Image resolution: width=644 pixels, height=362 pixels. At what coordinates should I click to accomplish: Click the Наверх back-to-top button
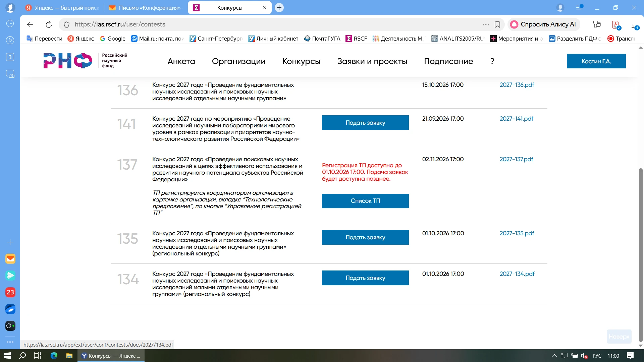click(619, 337)
